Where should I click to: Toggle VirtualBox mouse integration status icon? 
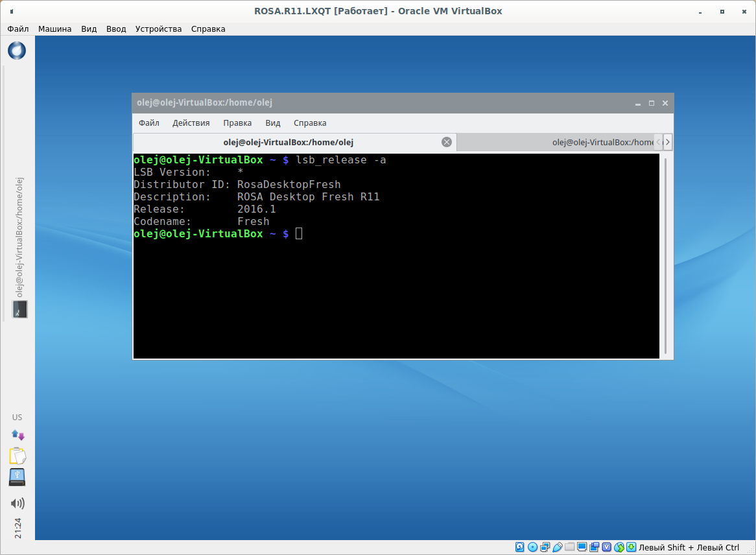[619, 548]
